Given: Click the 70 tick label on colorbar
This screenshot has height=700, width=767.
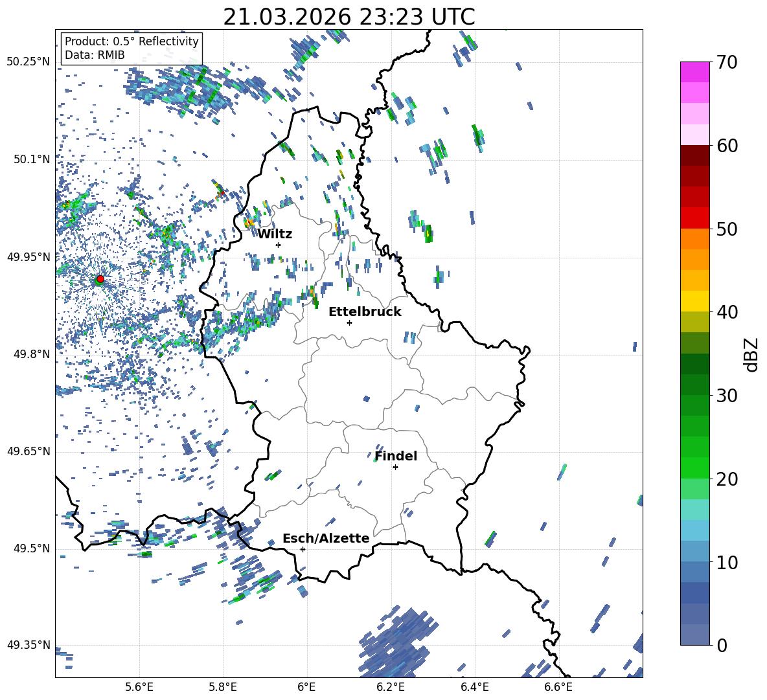Looking at the screenshot, I should tap(728, 62).
